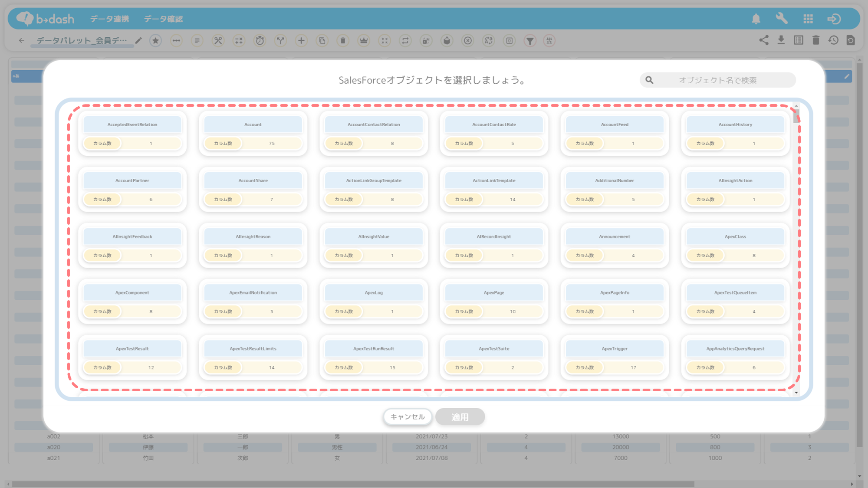Click the repeat loop toolbar icon
The image size is (868, 488).
[x=405, y=40]
